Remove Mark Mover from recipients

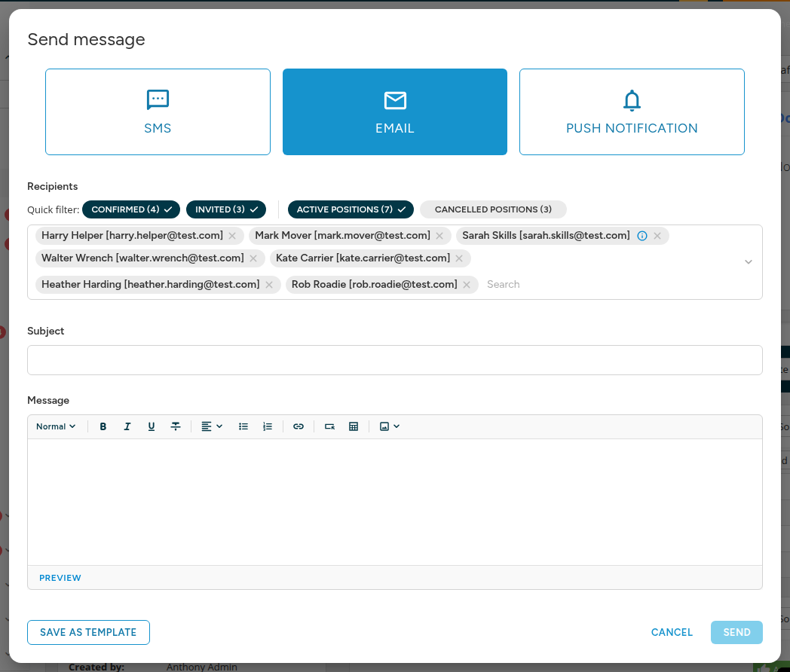pos(439,236)
